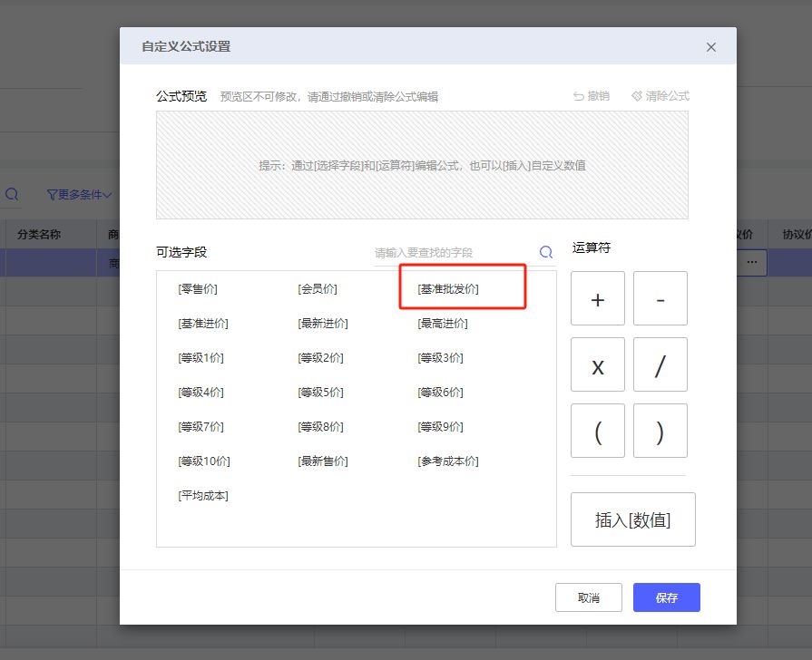Select the [基准批发价] field
Viewport: 812px width, 660px height.
pos(447,289)
